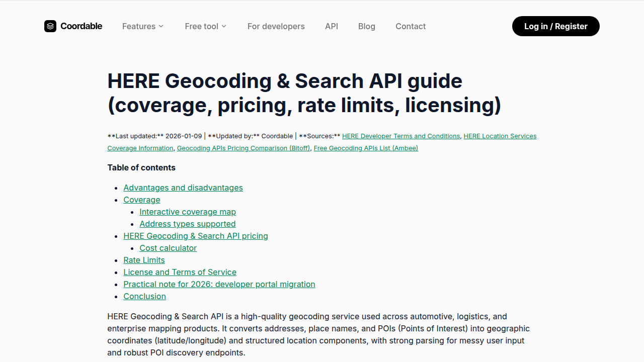
Task: Expand the Features dropdown menu
Action: pyautogui.click(x=143, y=26)
